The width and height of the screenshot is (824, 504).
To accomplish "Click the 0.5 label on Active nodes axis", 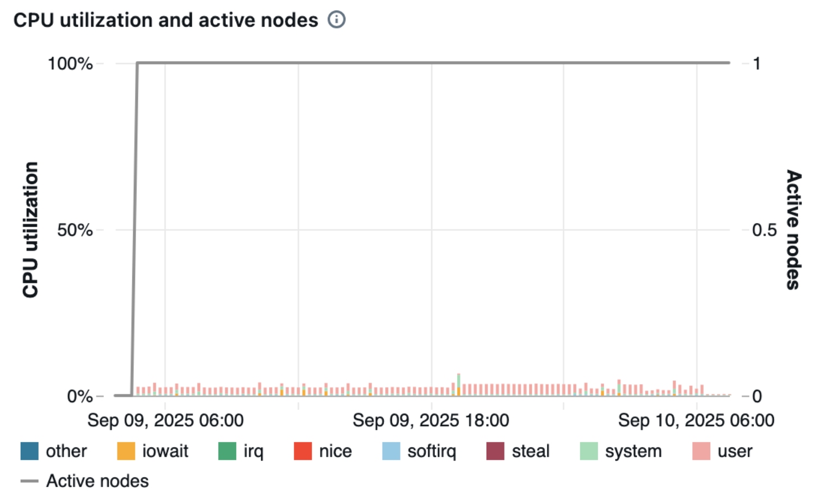I will point(764,230).
